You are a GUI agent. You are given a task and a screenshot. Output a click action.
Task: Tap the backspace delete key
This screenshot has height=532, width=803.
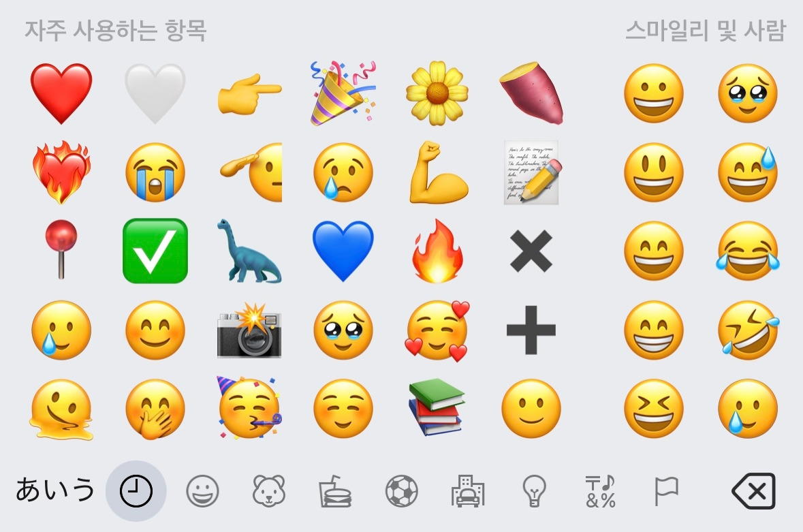pos(753,491)
